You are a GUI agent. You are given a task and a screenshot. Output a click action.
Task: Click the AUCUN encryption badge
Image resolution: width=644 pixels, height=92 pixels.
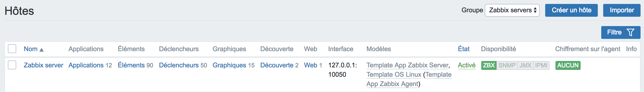[568, 65]
